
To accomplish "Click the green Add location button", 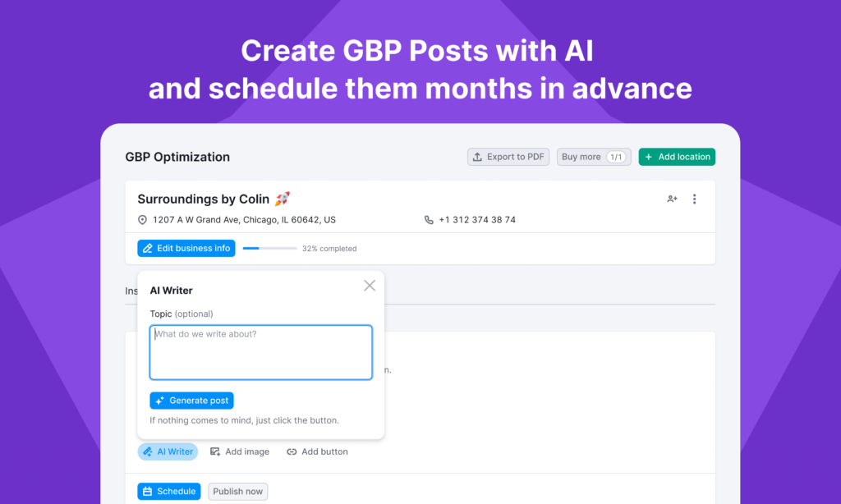I will point(677,157).
